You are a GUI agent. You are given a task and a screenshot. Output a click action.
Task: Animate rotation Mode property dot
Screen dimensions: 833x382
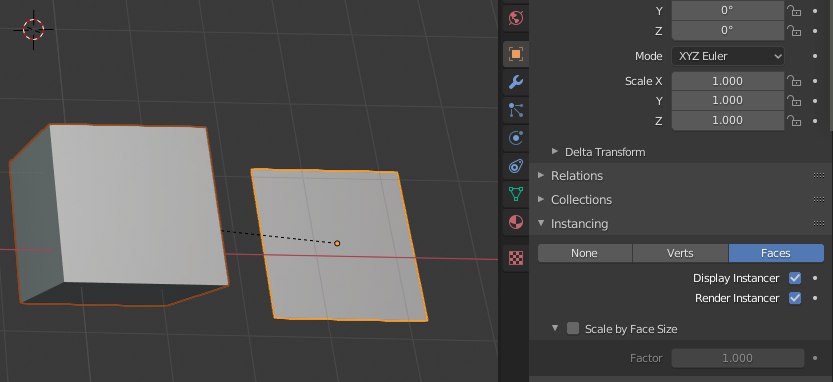tap(815, 56)
